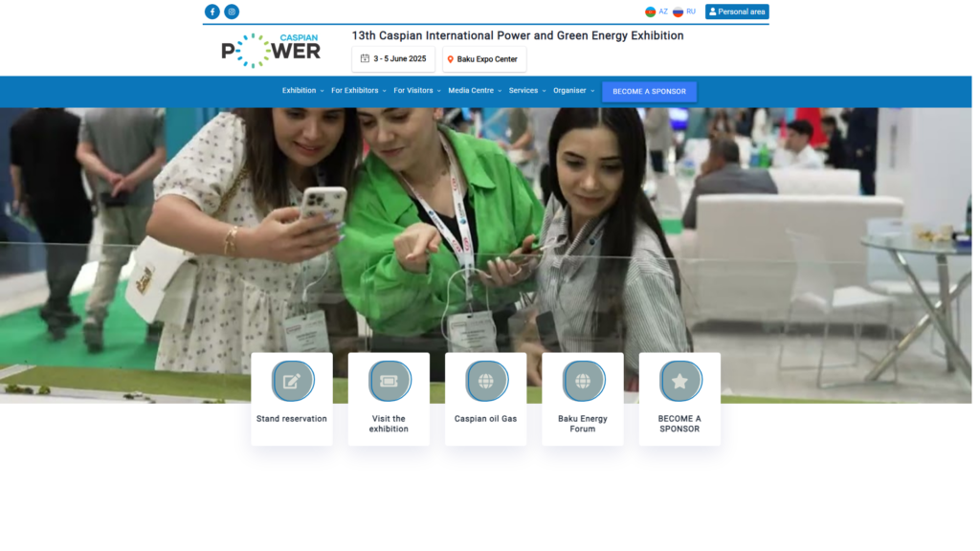Open the For Visitors menu

[413, 91]
